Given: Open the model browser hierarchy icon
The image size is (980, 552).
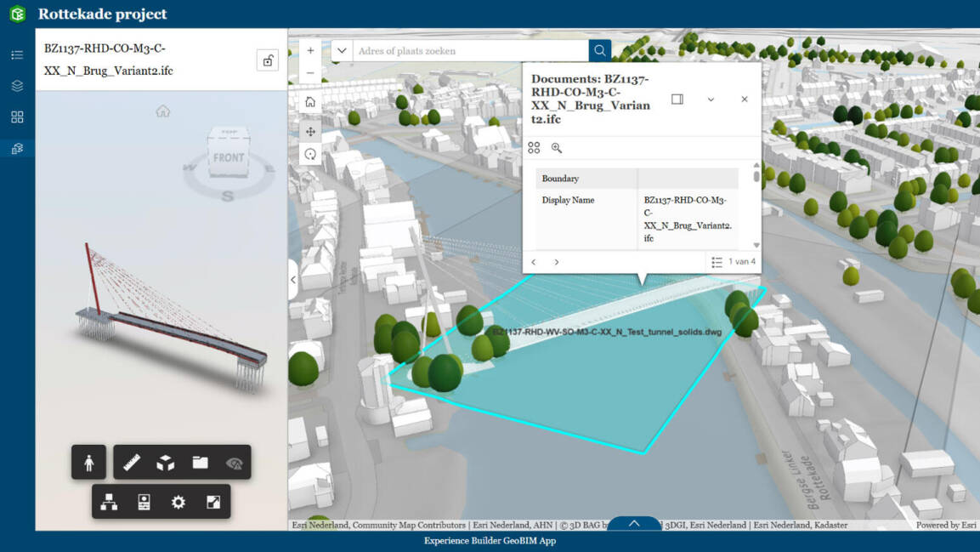Looking at the screenshot, I should pos(109,503).
